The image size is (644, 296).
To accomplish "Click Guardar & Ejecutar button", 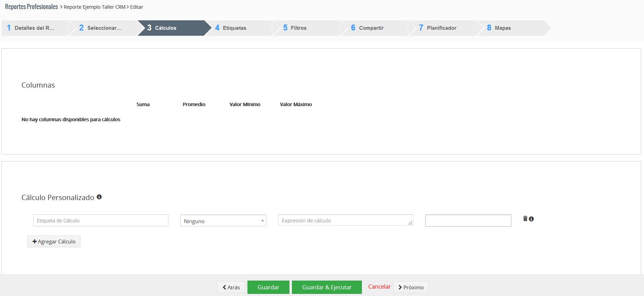I will [x=327, y=287].
